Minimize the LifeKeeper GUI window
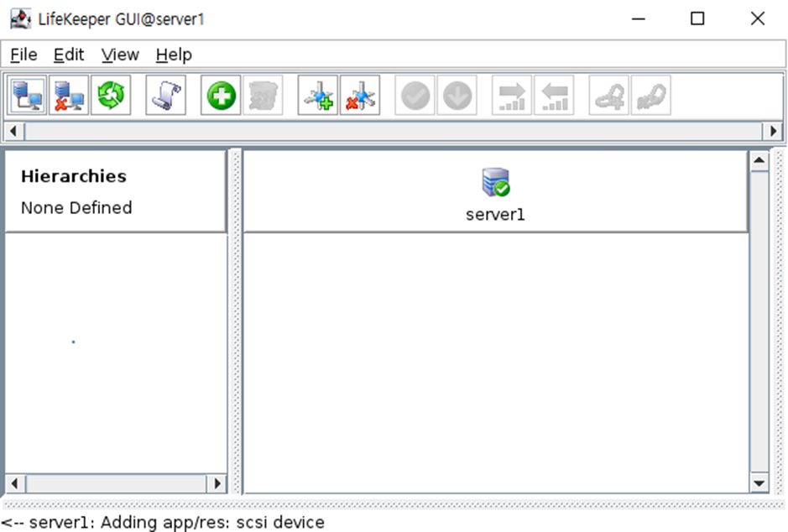 [x=639, y=19]
